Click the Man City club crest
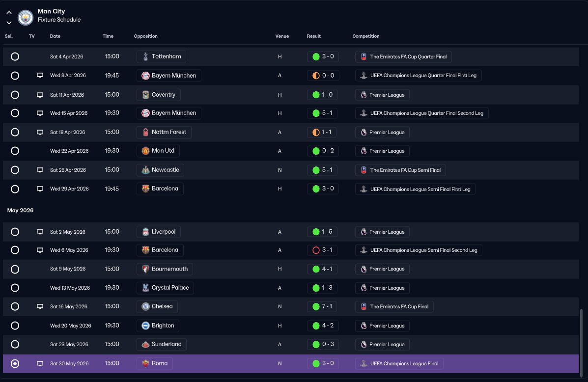 pyautogui.click(x=26, y=17)
